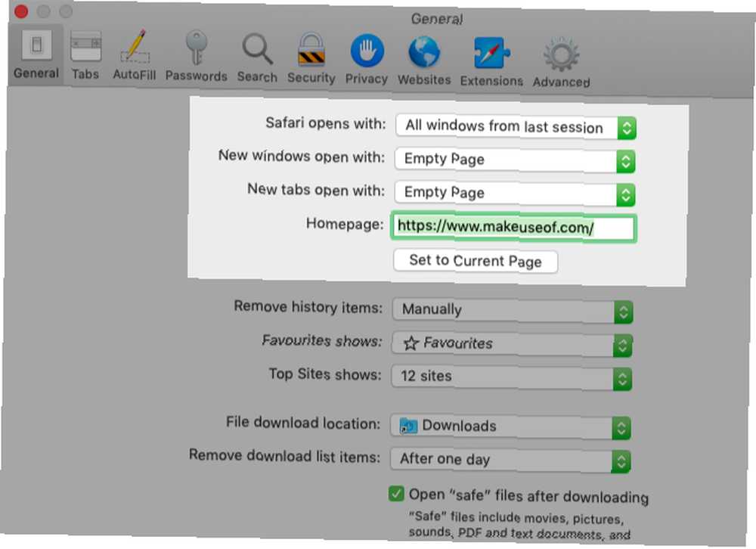
Task: Open the Remove download list items dropdown
Action: pyautogui.click(x=510, y=461)
